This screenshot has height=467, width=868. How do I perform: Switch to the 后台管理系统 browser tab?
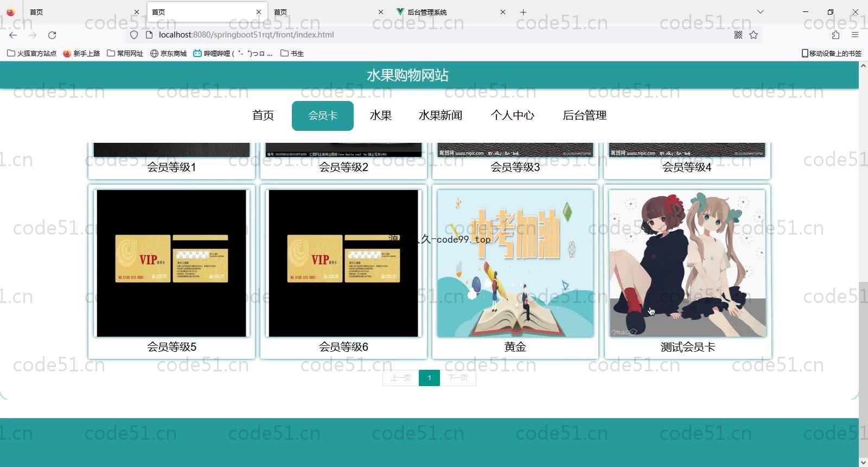tap(450, 12)
